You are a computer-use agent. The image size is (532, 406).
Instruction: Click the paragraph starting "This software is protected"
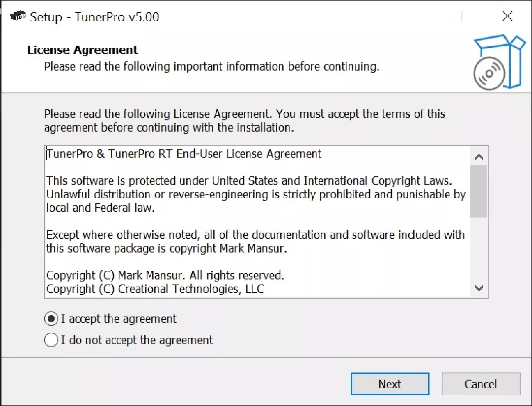[x=256, y=194]
